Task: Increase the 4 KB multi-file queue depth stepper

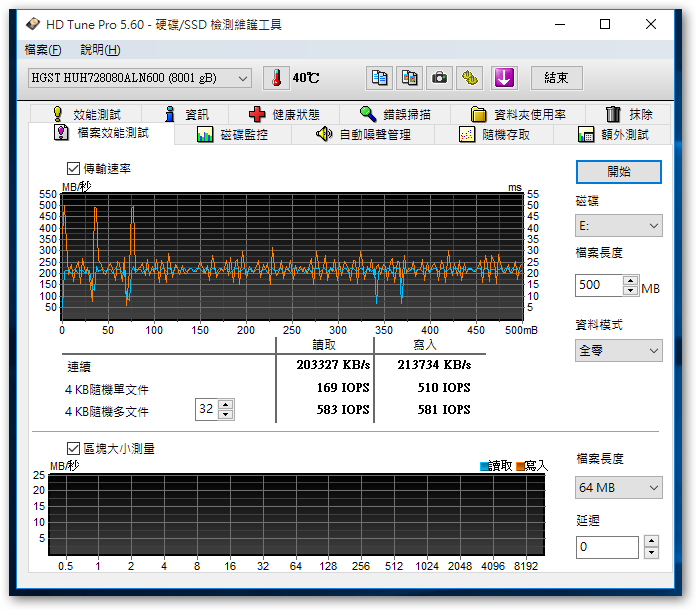Action: click(x=225, y=405)
